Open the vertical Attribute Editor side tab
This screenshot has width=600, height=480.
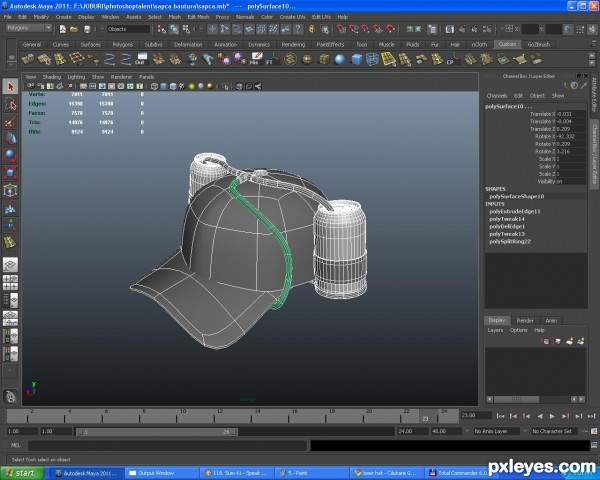594,95
